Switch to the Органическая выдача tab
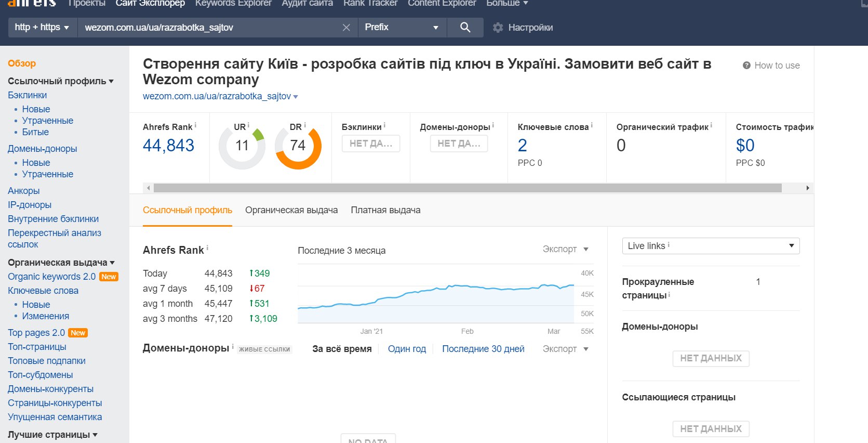 (291, 210)
